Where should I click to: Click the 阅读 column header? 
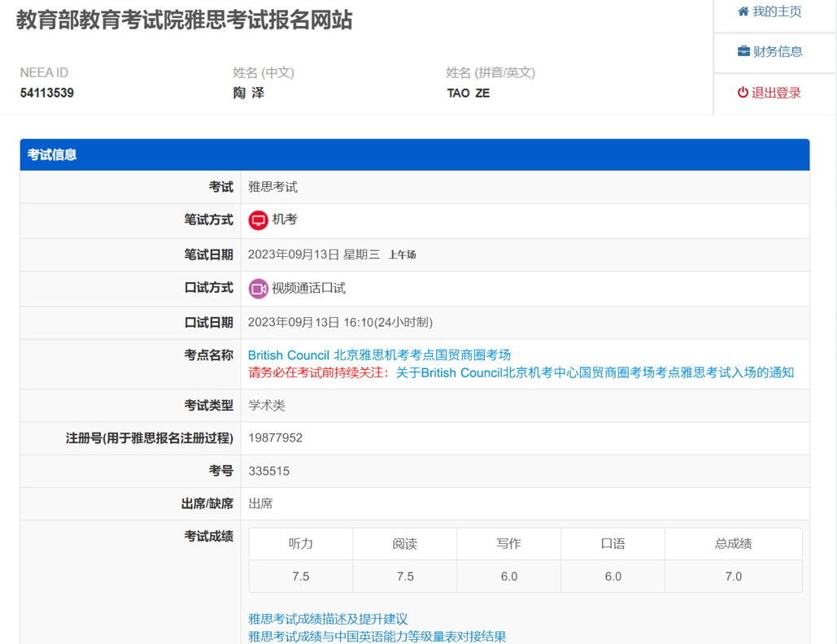(404, 544)
